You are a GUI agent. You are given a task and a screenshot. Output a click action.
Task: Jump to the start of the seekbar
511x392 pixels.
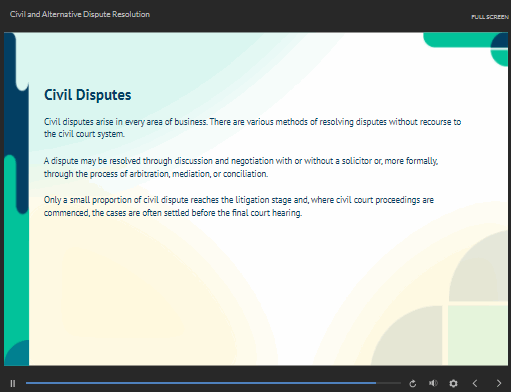click(27, 383)
